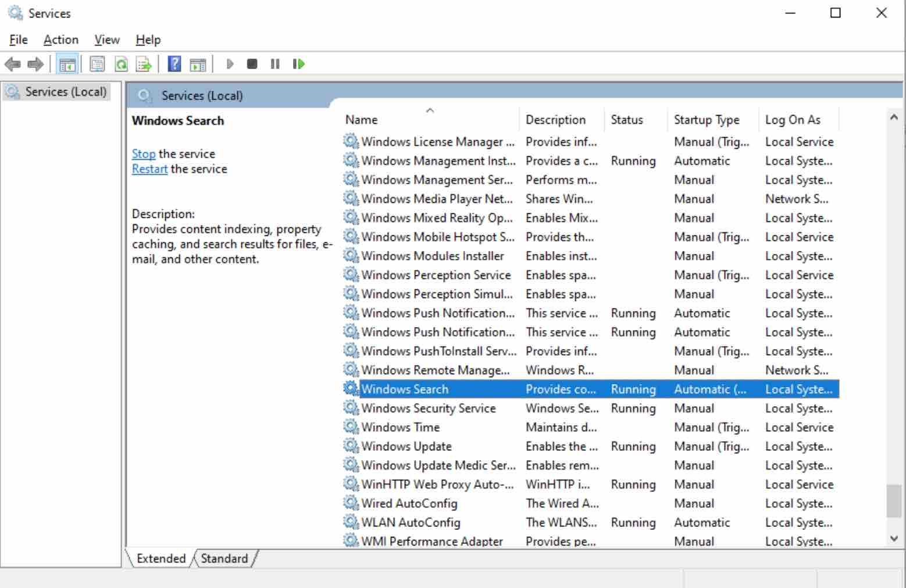Open the Properties toolbar icon

tap(98, 64)
